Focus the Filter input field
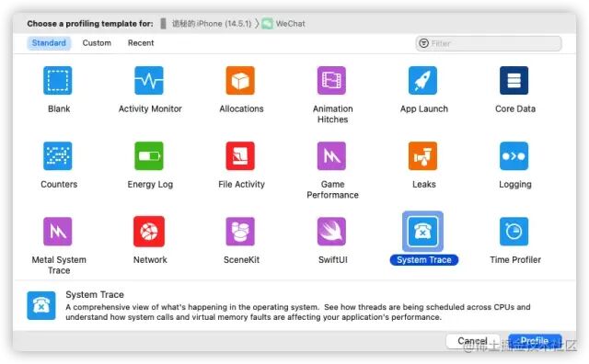Screen dimensions: 589x364 [489, 43]
